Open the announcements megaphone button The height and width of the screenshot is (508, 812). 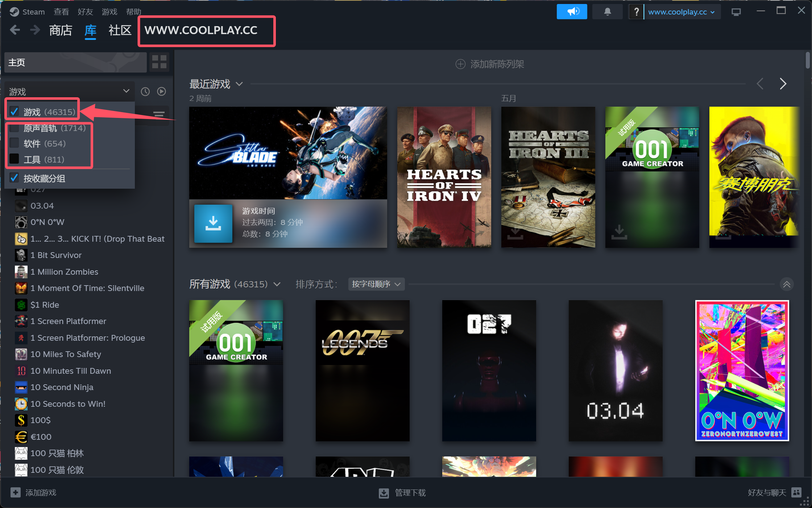(x=572, y=12)
